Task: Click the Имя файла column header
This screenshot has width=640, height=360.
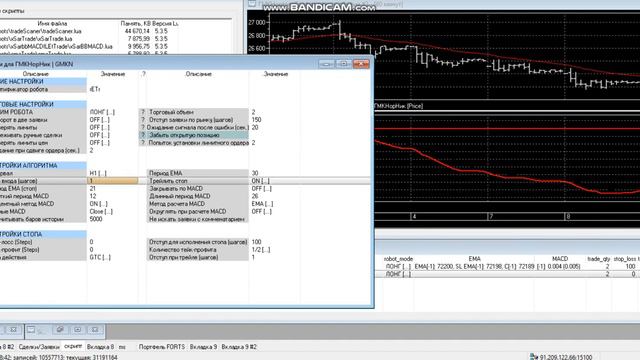Action: pyautogui.click(x=52, y=24)
